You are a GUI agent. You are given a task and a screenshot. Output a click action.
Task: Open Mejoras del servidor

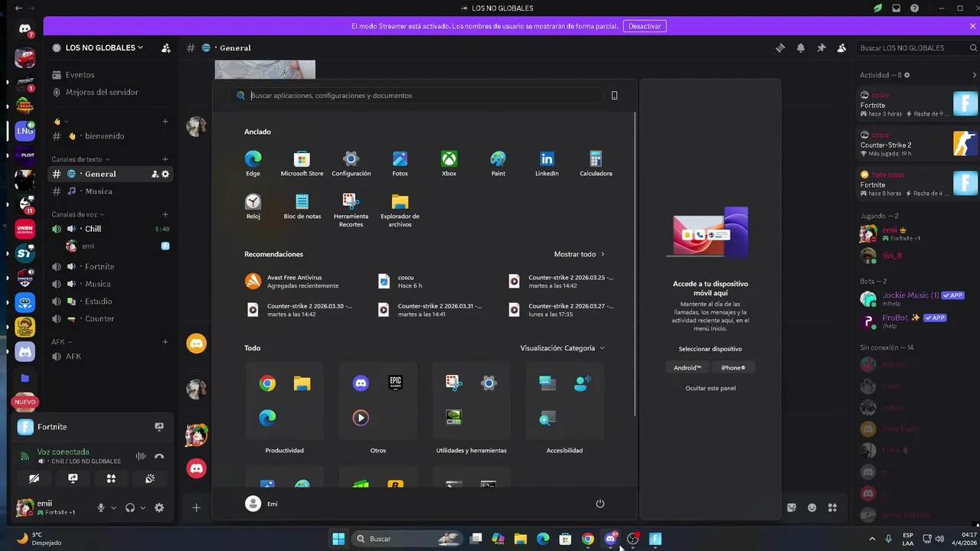pos(110,92)
